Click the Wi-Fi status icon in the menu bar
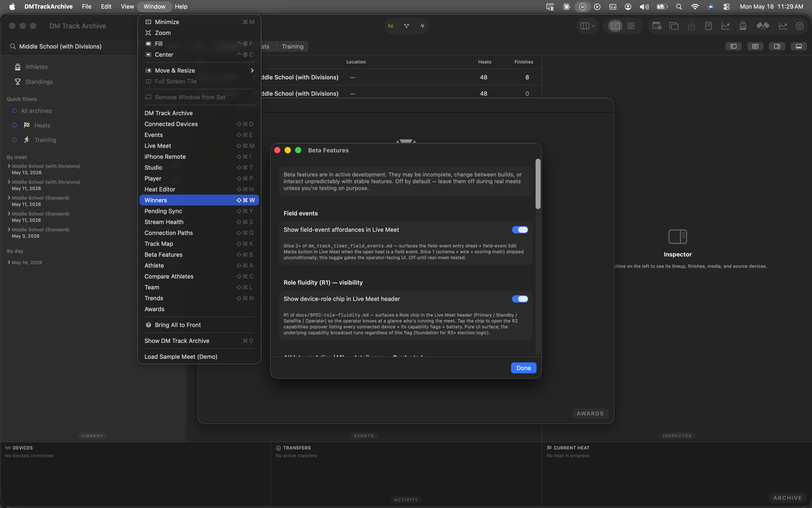 click(695, 6)
